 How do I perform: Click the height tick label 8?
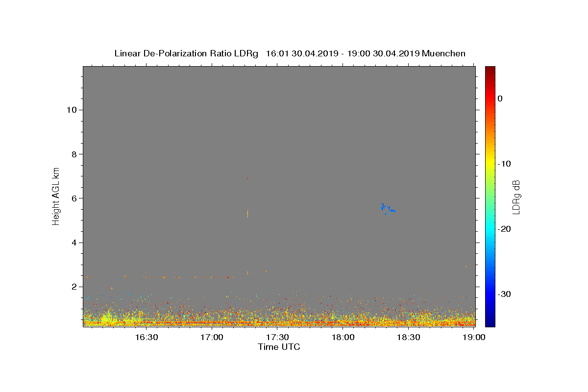(x=73, y=154)
